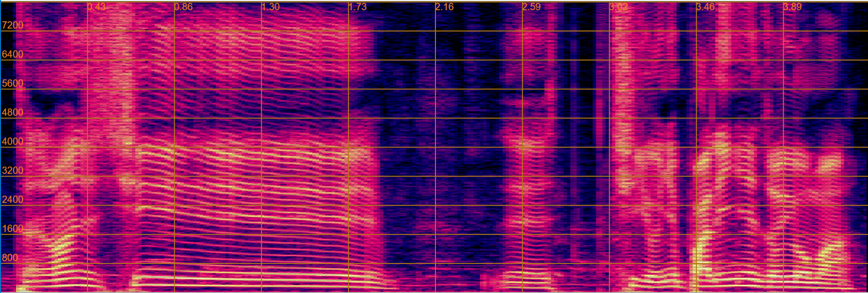Click the 1.73 time axis label
The width and height of the screenshot is (868, 293).
click(358, 7)
